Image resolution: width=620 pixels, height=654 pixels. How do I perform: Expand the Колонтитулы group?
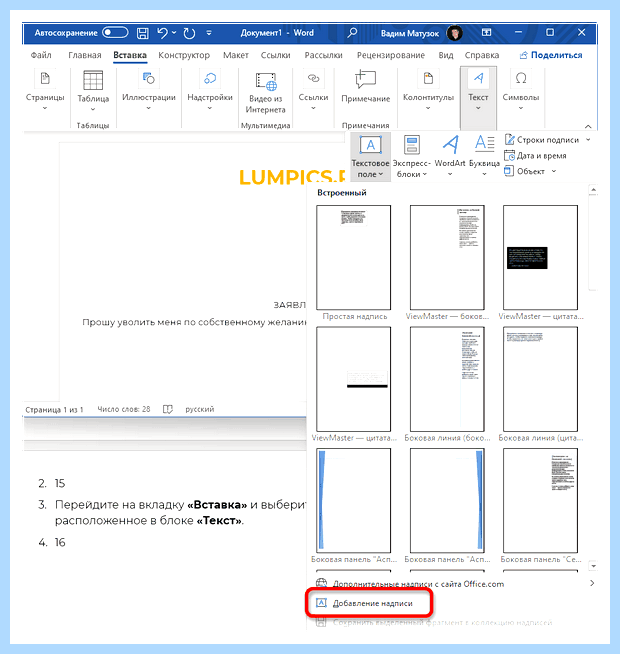tap(428, 91)
